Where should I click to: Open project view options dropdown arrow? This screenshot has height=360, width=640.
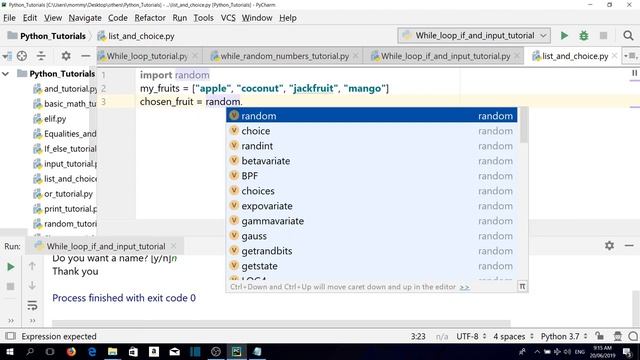tap(7, 56)
